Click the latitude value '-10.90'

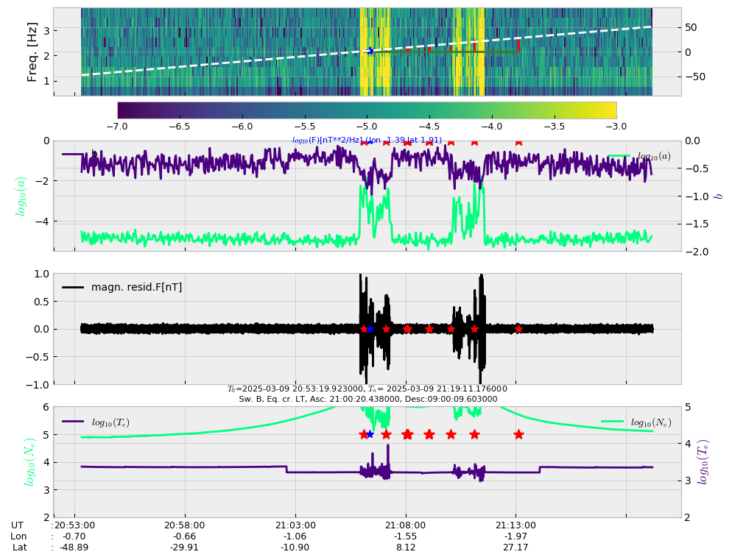pos(295,547)
